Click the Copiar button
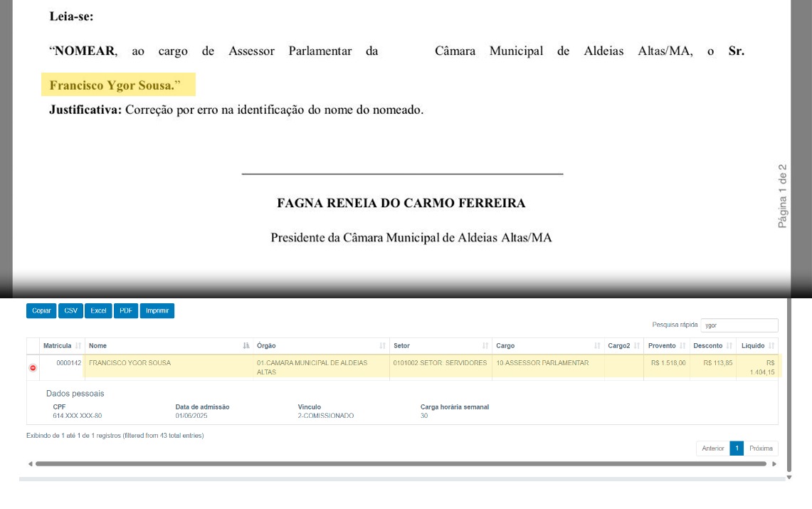This screenshot has height=509, width=812. click(x=41, y=311)
